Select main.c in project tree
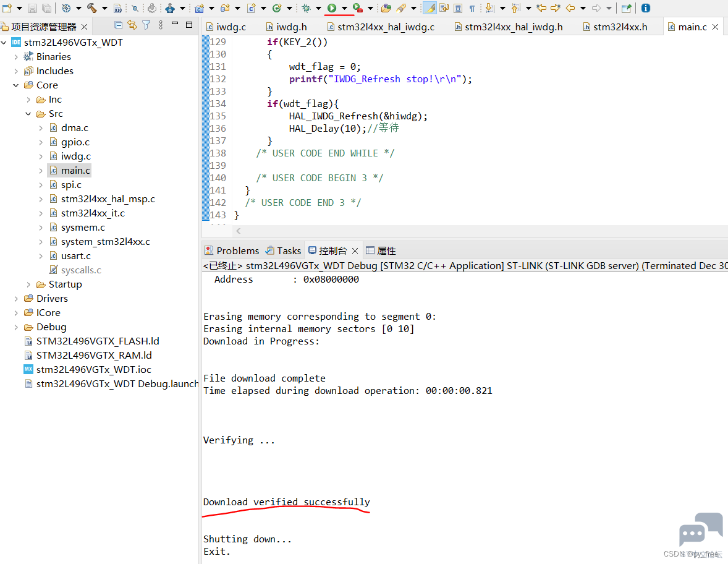The image size is (728, 564). (70, 171)
